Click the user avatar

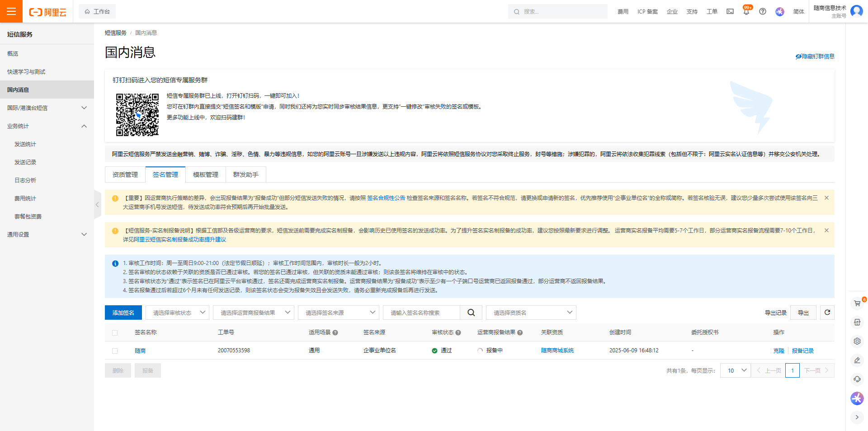click(857, 11)
